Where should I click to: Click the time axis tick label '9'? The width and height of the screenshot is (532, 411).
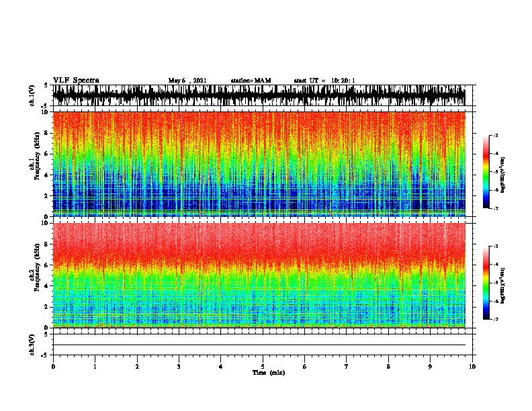(430, 367)
